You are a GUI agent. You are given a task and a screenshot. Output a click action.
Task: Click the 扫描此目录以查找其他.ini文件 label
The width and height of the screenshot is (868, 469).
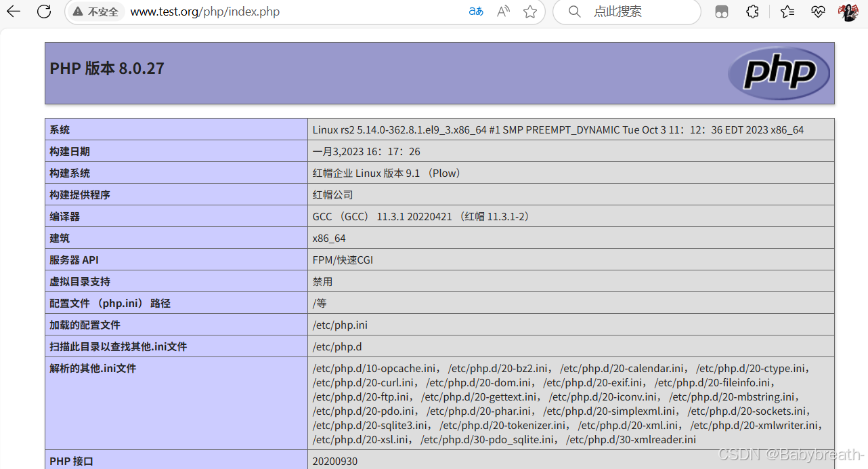pos(118,346)
